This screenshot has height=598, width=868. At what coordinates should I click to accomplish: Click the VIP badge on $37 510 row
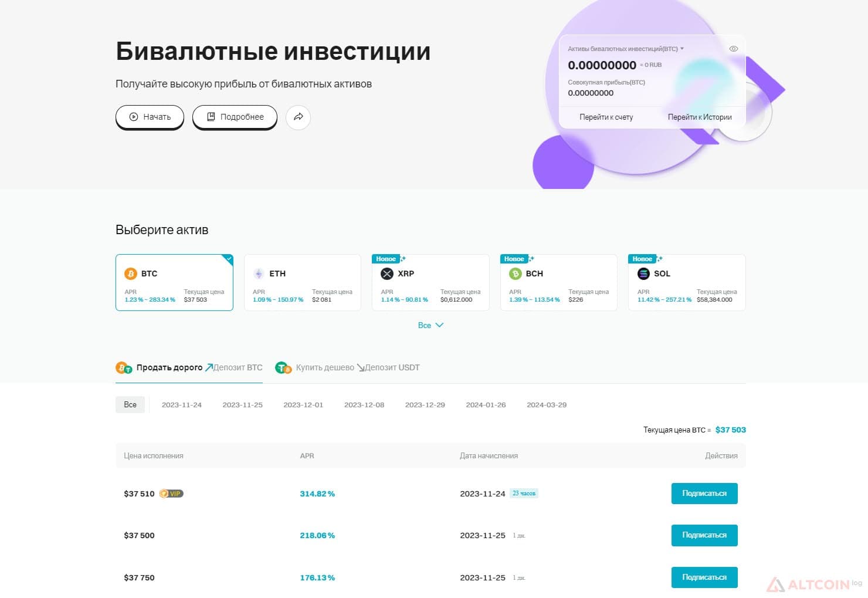click(x=171, y=494)
